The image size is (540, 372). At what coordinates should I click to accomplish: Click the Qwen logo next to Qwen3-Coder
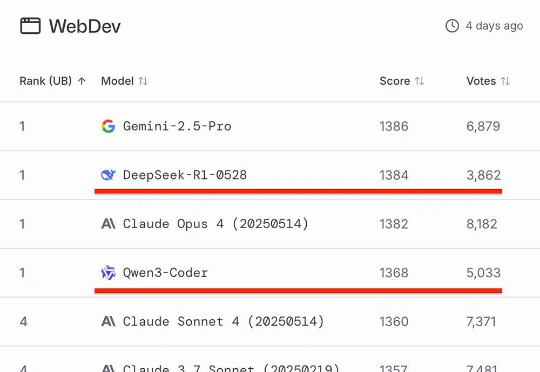click(108, 273)
